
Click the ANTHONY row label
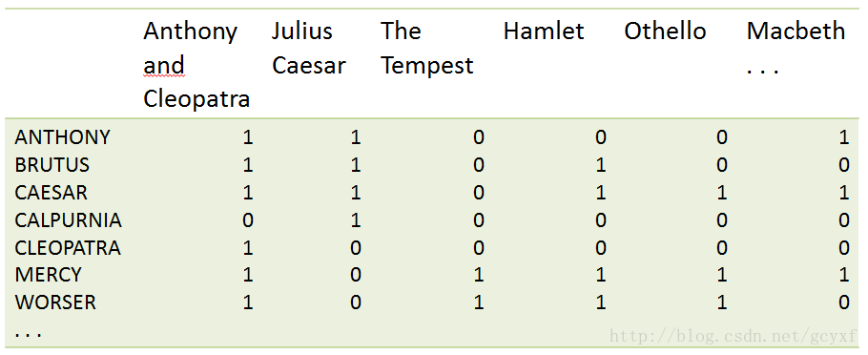tap(63, 137)
